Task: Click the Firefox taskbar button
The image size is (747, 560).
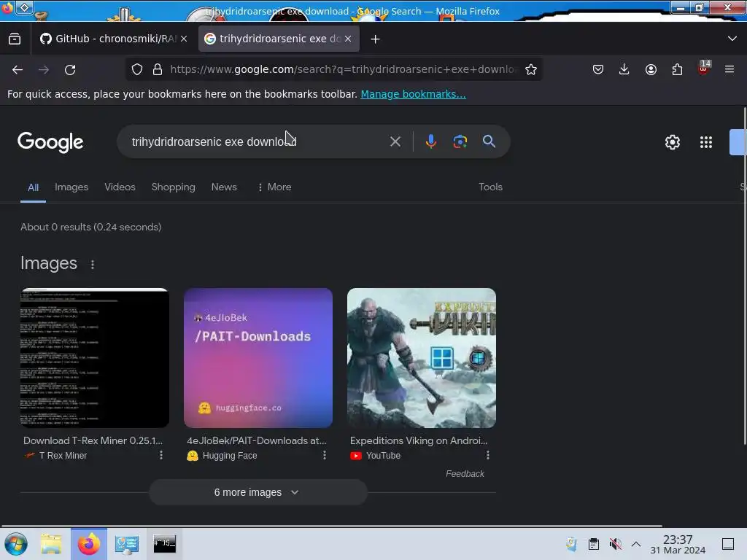Action: 89,544
